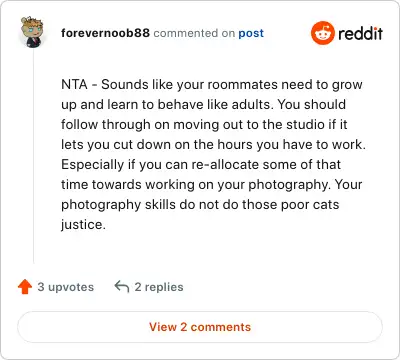Viewport: 400px width, 360px height.
Task: Click the "NTA" verdict at comment start
Action: 74,84
